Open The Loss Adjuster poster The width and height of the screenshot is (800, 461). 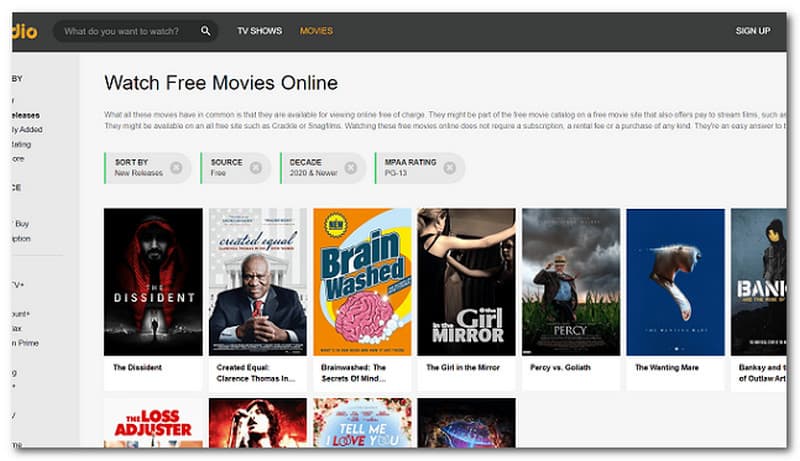153,423
